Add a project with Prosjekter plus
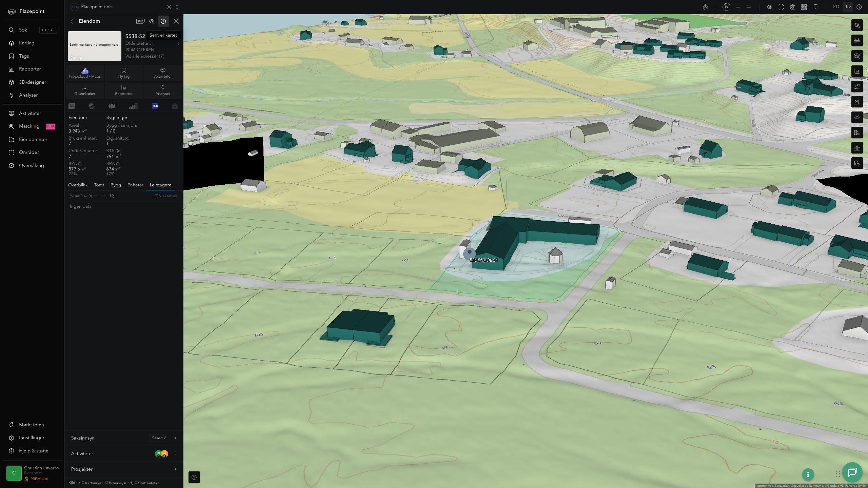The width and height of the screenshot is (868, 488). click(x=175, y=469)
